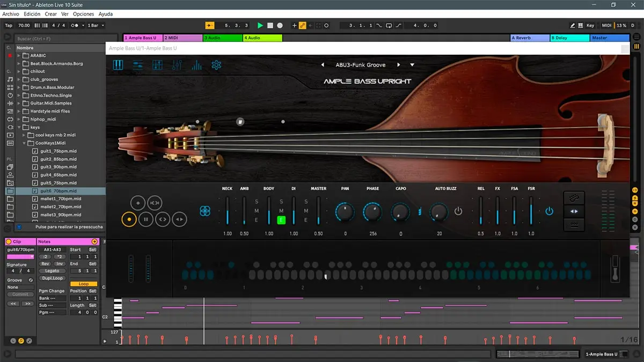The height and width of the screenshot is (362, 644).
Task: Click the left-right arrows button on plugin right side
Action: (x=574, y=211)
